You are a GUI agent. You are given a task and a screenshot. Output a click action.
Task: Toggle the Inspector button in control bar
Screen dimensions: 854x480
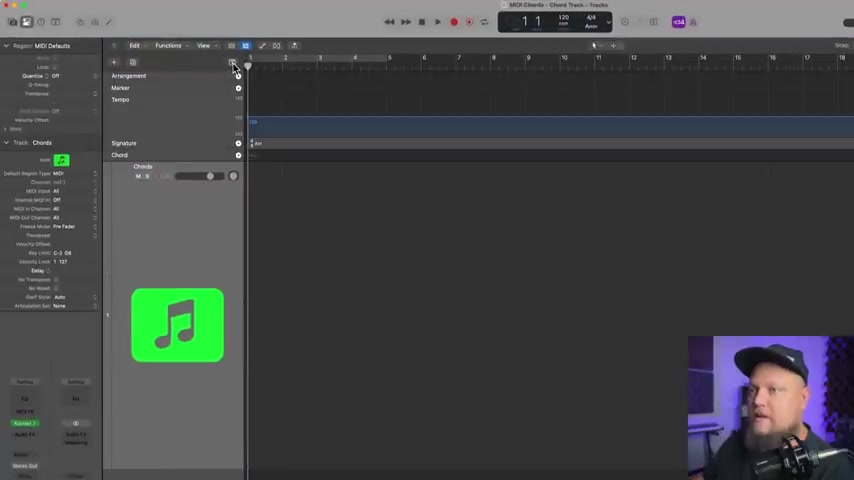(x=27, y=22)
